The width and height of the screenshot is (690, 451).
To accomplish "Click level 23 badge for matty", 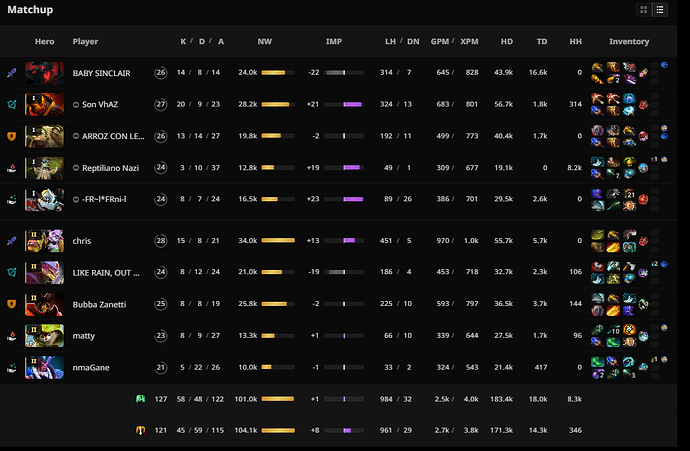I will pyautogui.click(x=161, y=336).
